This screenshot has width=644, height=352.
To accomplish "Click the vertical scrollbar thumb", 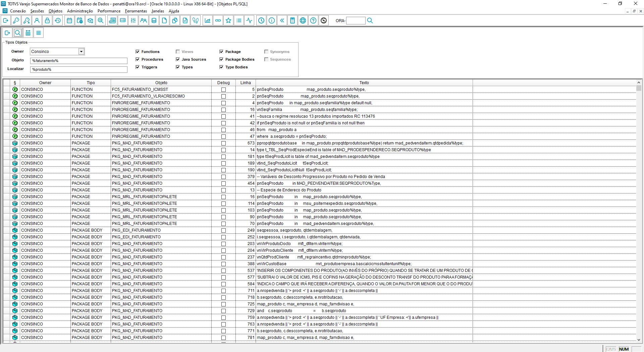I will [639, 88].
